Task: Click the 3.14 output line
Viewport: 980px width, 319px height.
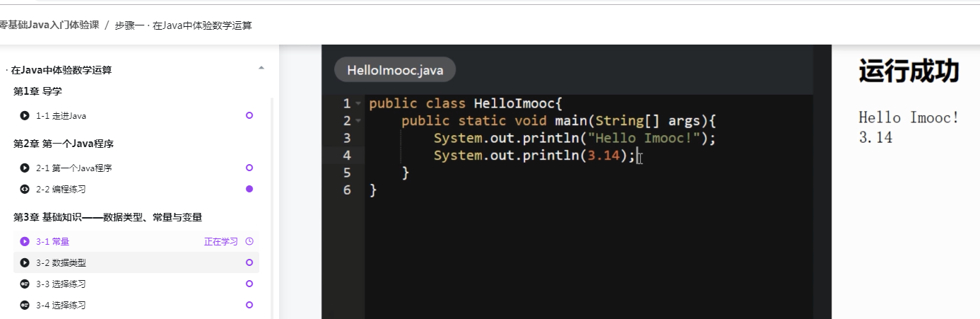Action: click(x=875, y=137)
